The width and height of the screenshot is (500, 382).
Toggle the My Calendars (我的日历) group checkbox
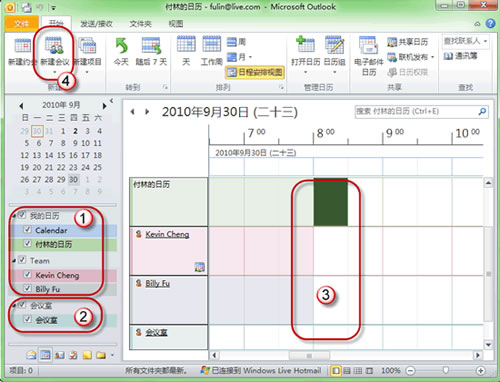22,215
